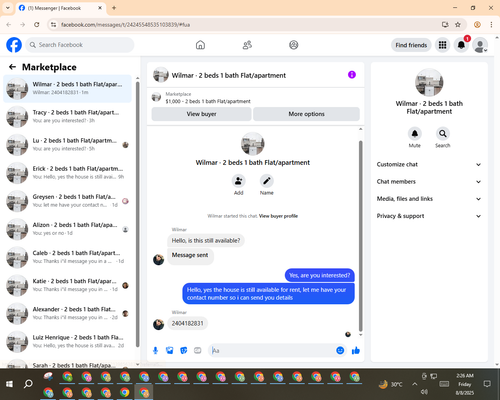Click the Add people icon

pyautogui.click(x=239, y=181)
